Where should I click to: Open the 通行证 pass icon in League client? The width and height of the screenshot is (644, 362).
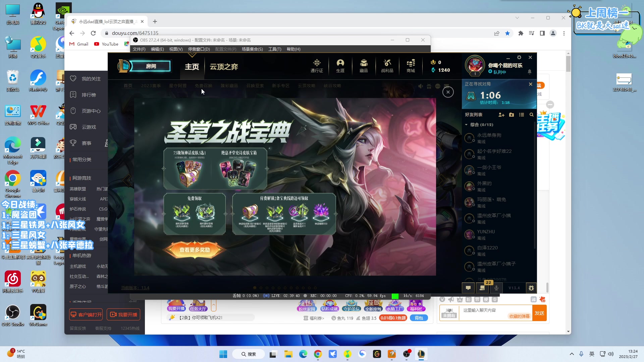tap(317, 66)
